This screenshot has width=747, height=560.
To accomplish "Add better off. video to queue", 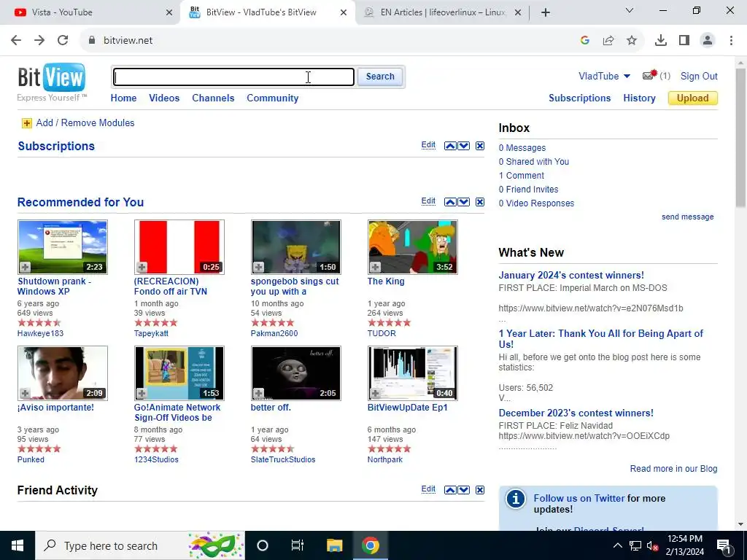I will point(258,393).
